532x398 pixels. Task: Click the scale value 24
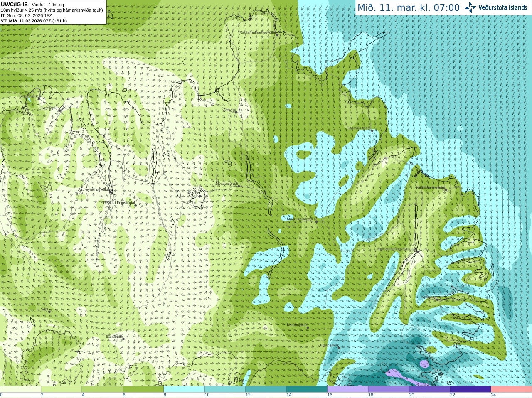493,395
